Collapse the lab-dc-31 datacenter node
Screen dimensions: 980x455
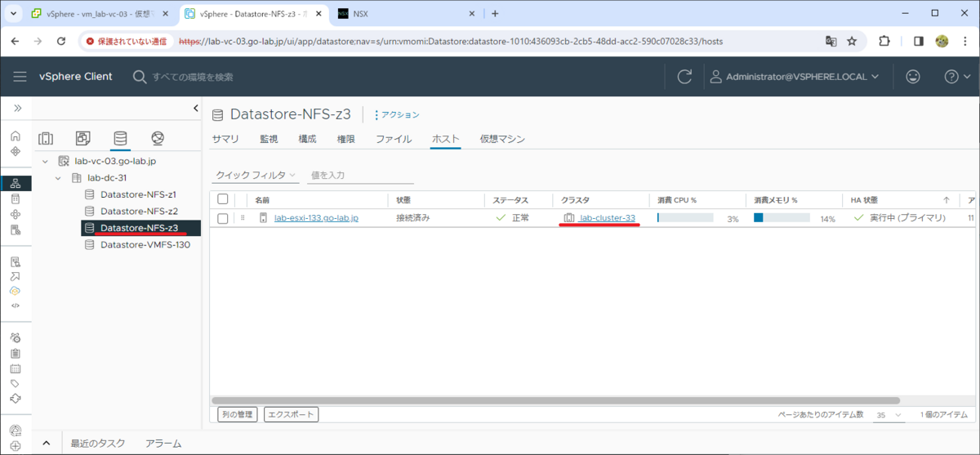pyautogui.click(x=58, y=178)
